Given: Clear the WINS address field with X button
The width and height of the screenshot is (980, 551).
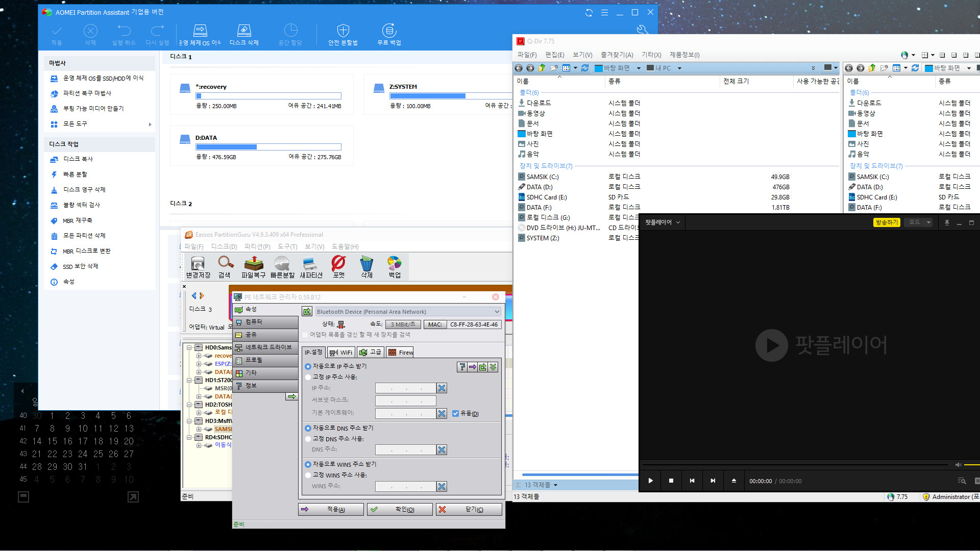Looking at the screenshot, I should point(442,487).
